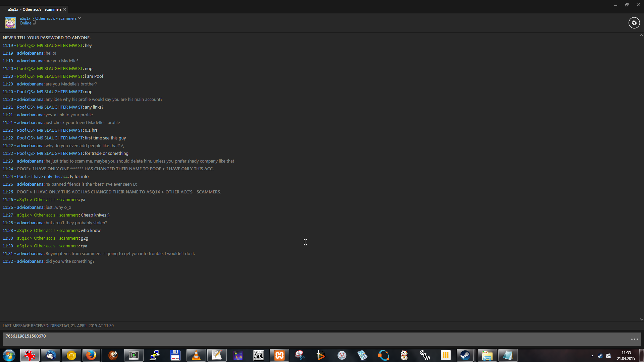
Task: Expand the friend name dropdown chevron
Action: tap(79, 18)
